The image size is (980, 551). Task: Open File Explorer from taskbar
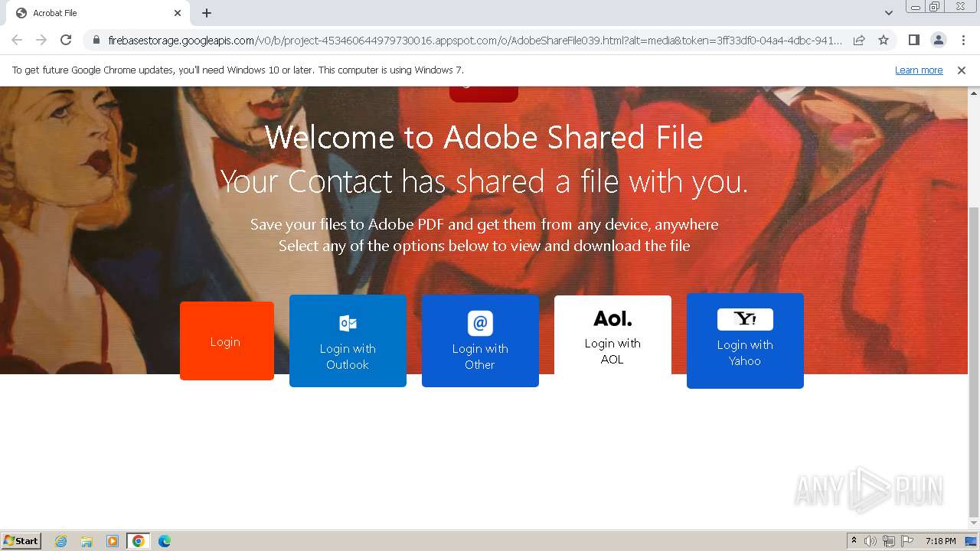[x=87, y=541]
